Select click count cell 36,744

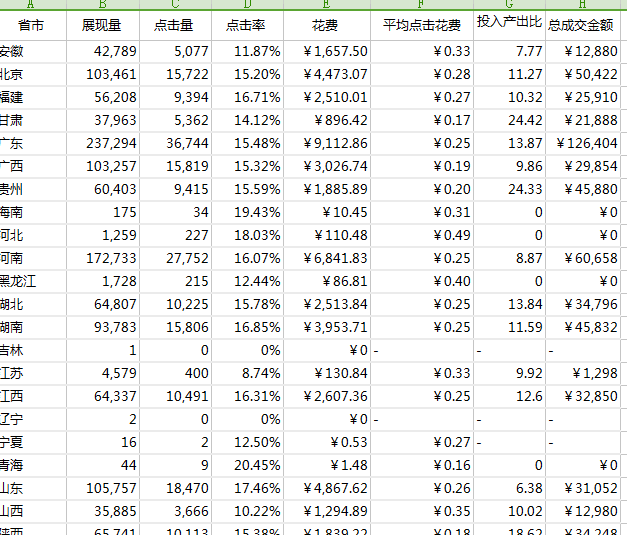click(x=175, y=144)
